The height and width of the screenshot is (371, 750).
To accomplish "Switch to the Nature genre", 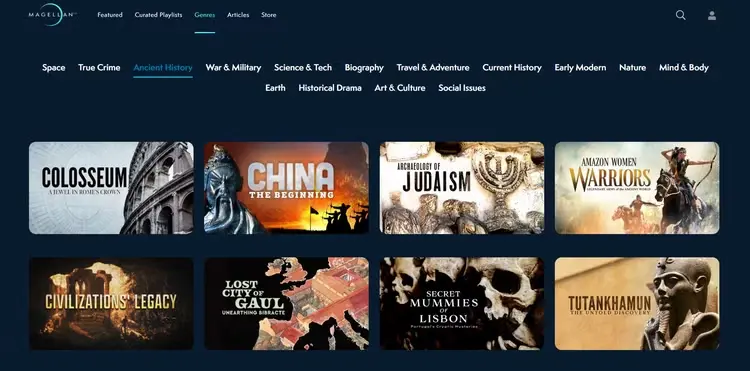I will (x=632, y=67).
